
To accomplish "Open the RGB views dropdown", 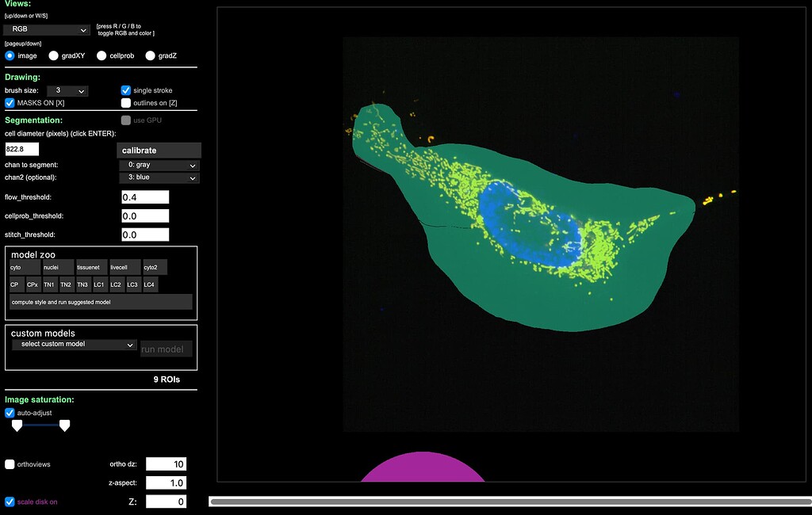I will (x=45, y=29).
